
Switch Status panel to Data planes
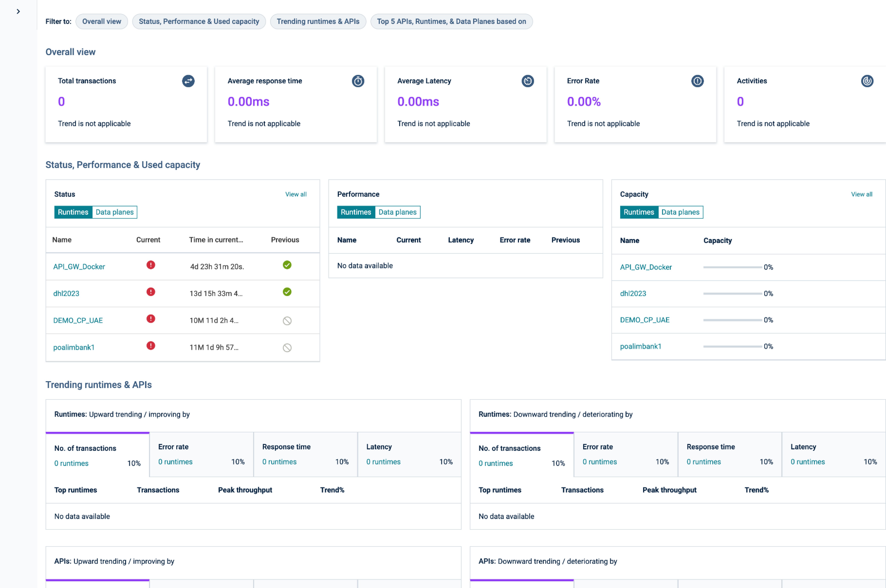click(x=115, y=212)
